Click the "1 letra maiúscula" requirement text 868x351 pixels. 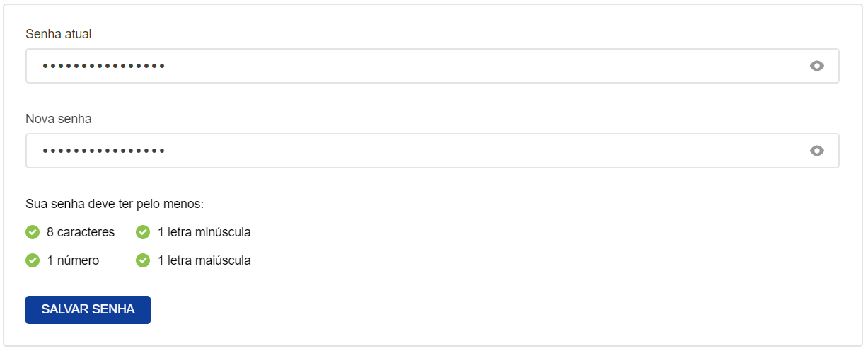(x=204, y=260)
